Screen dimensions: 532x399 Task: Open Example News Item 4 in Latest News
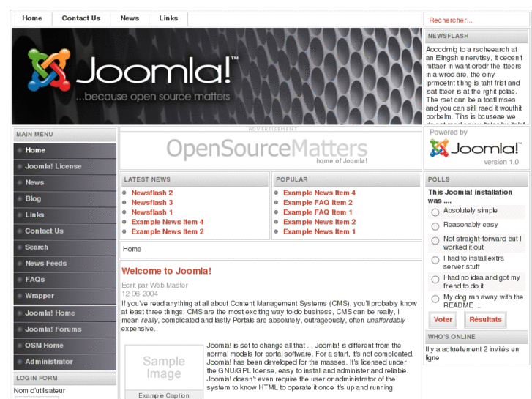pos(168,222)
